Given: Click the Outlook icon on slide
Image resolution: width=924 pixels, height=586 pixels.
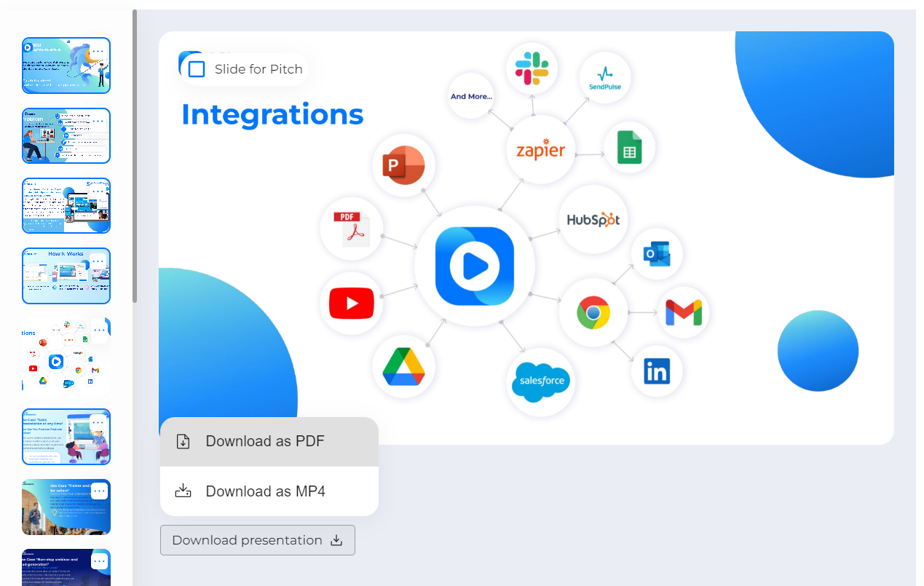Looking at the screenshot, I should 657,254.
